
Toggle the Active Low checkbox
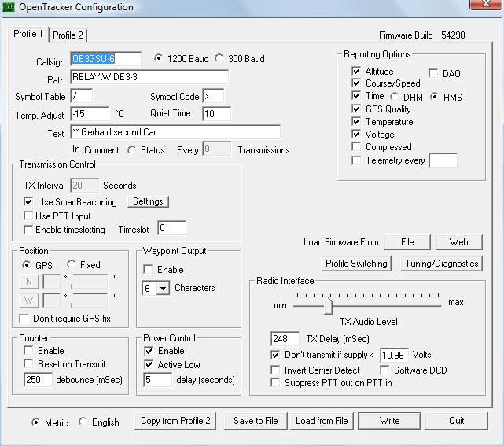click(x=149, y=364)
